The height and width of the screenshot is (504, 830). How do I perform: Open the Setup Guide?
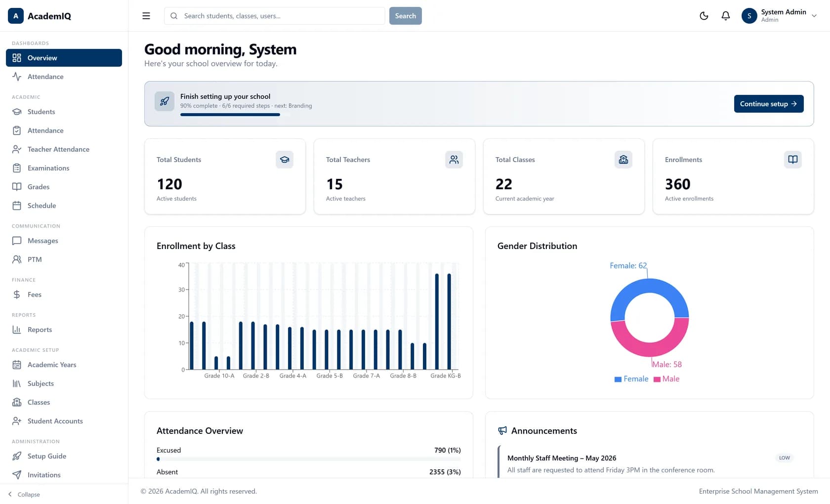tap(64, 456)
